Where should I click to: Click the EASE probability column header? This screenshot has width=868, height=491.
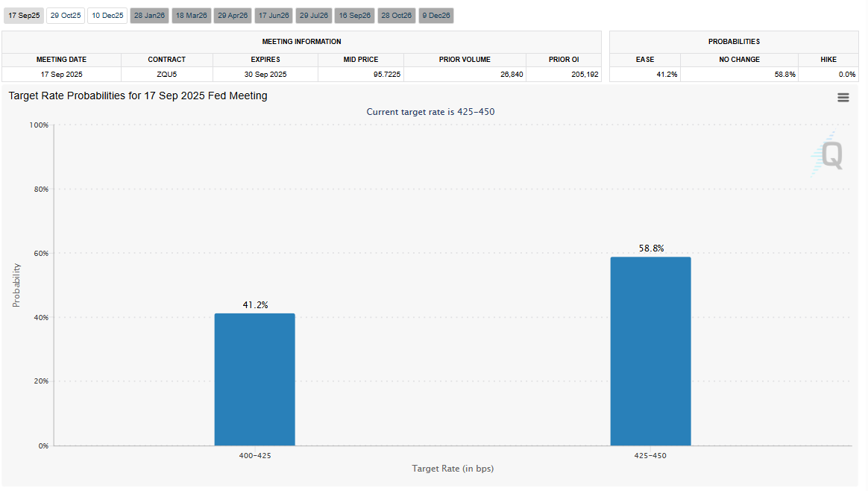point(645,60)
